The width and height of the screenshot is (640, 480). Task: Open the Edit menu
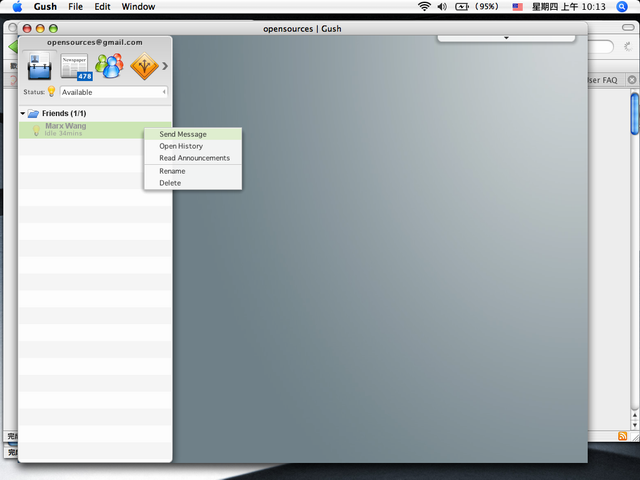point(102,7)
